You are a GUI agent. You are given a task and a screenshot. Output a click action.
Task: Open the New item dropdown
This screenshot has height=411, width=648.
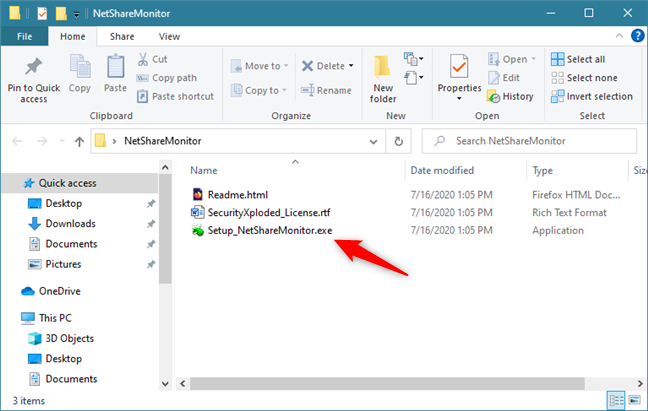click(x=414, y=59)
